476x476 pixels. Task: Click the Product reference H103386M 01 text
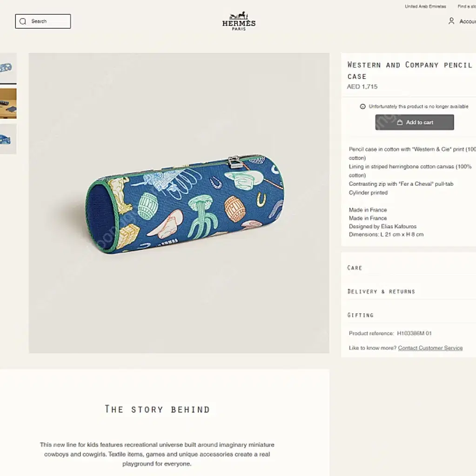(390, 333)
